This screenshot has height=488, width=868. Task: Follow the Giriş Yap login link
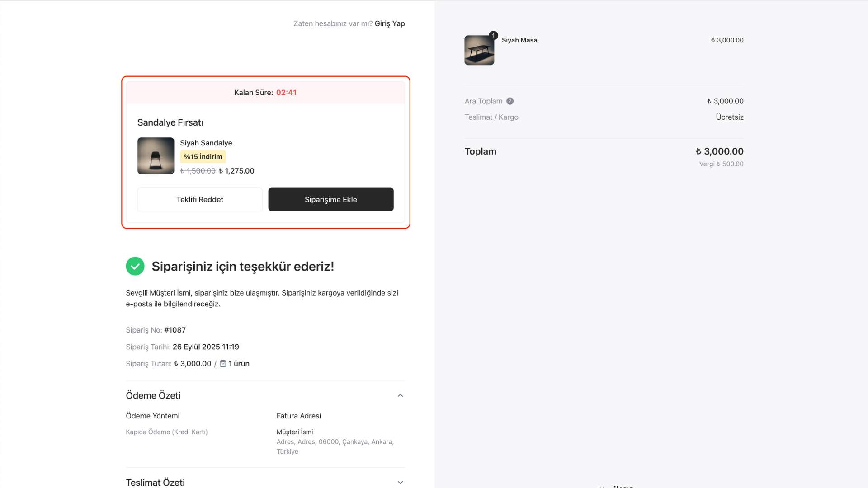pos(390,23)
